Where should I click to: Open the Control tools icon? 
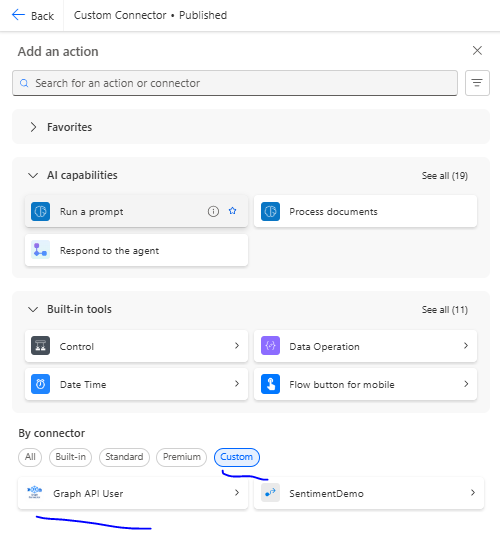tap(40, 346)
